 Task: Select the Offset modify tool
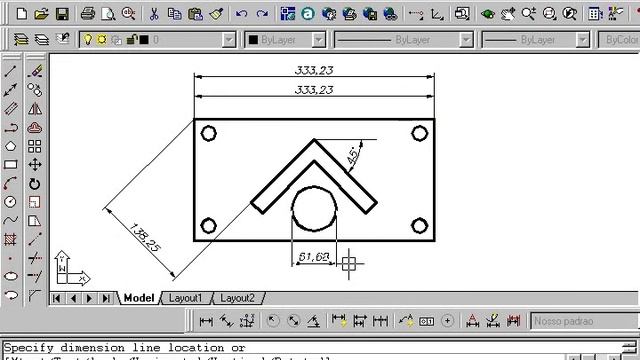[35, 127]
